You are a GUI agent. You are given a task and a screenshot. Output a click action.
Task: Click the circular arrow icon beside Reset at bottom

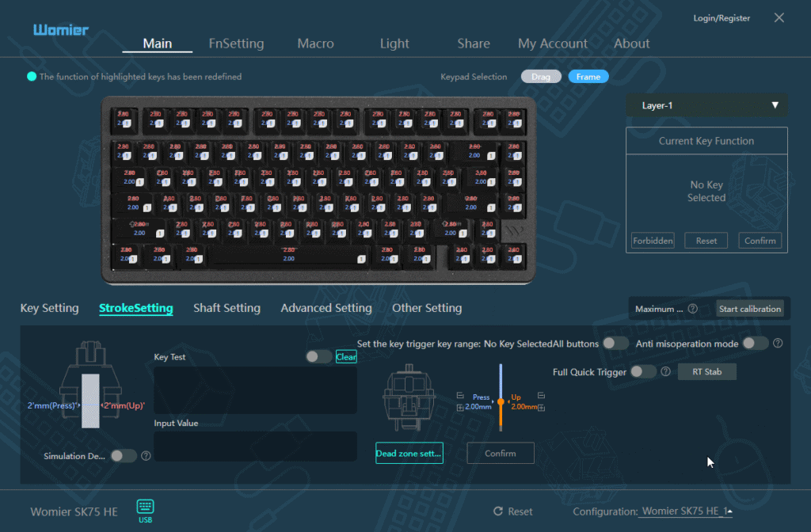(498, 511)
